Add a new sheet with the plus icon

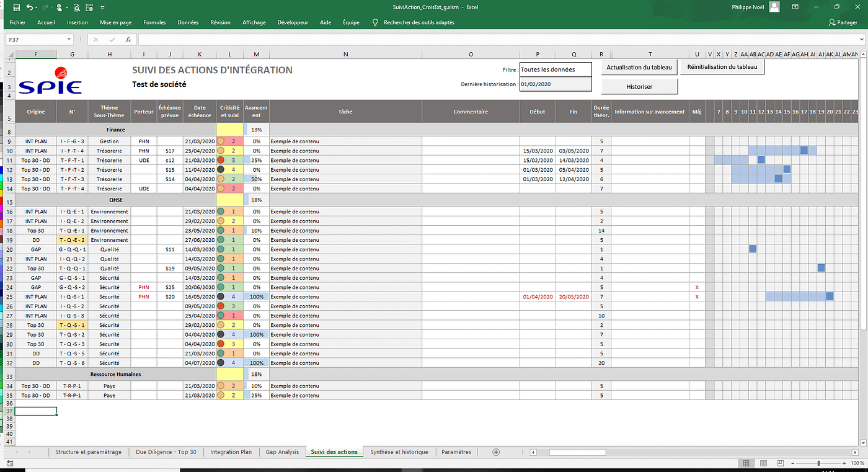[495, 452]
